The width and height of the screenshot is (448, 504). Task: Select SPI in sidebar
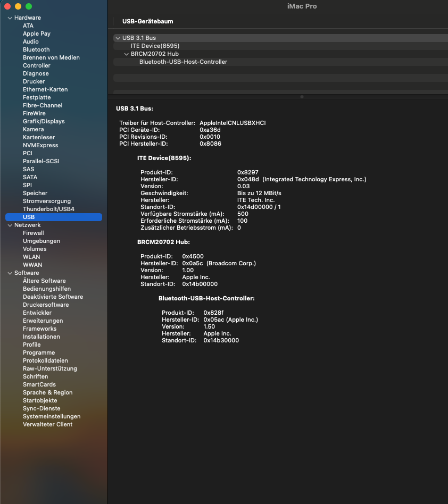27,185
